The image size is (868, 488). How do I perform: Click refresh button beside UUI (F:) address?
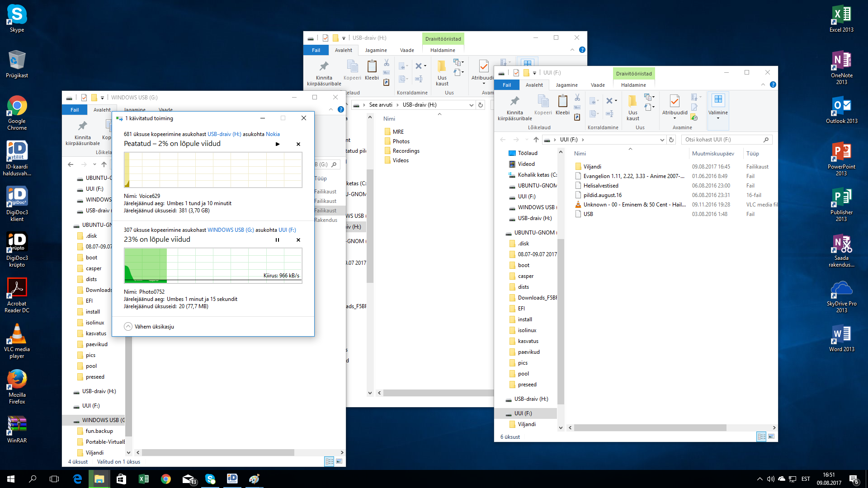pyautogui.click(x=671, y=140)
